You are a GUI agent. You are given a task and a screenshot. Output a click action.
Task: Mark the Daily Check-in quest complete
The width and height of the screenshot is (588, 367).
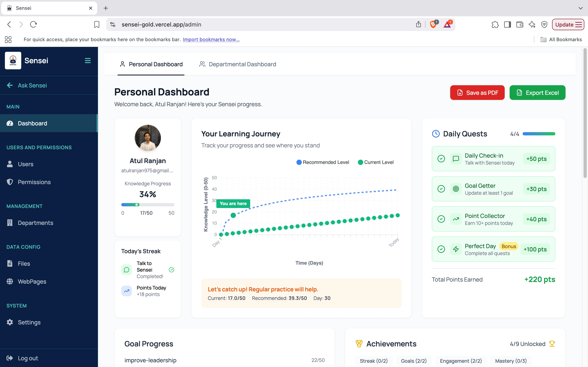tap(441, 158)
